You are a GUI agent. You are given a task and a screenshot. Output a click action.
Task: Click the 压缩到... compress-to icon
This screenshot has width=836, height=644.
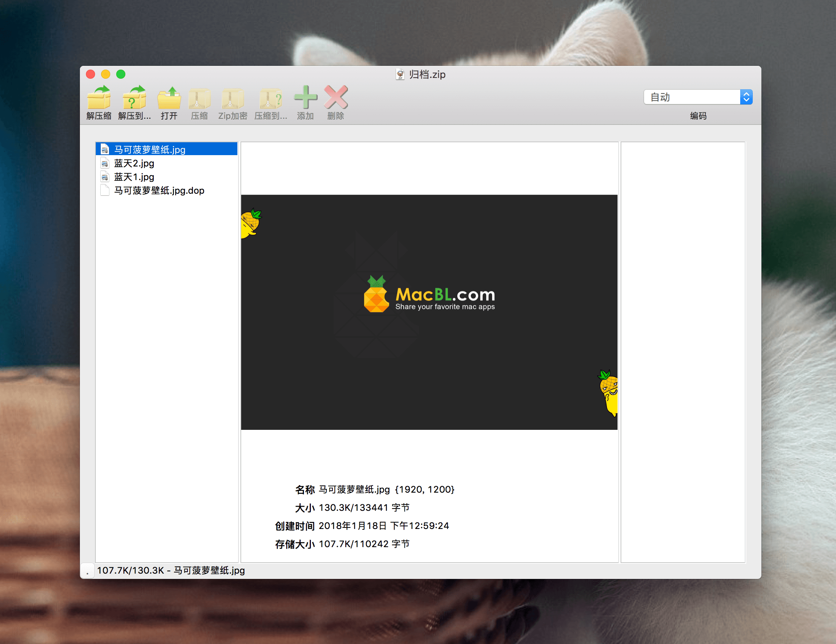pyautogui.click(x=271, y=98)
